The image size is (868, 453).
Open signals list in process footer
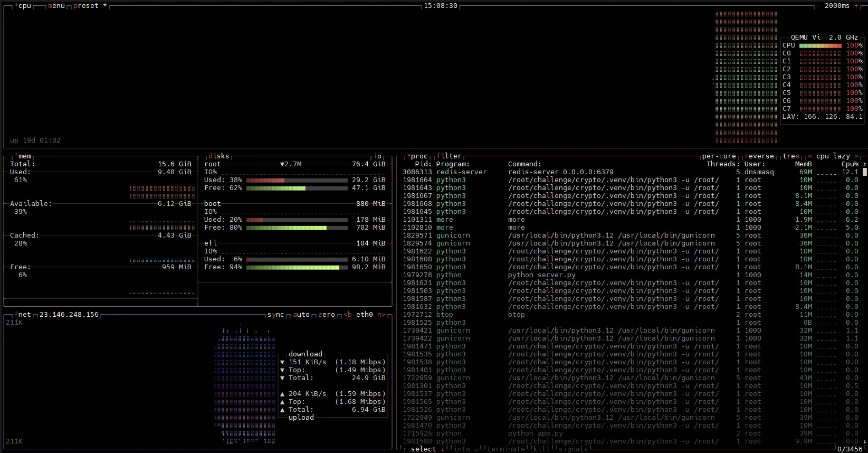pyautogui.click(x=573, y=449)
